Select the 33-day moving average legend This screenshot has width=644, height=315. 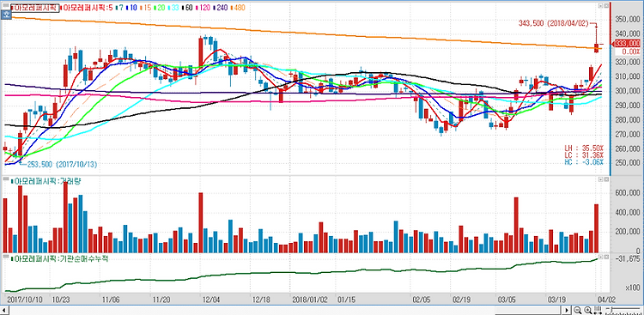[173, 8]
